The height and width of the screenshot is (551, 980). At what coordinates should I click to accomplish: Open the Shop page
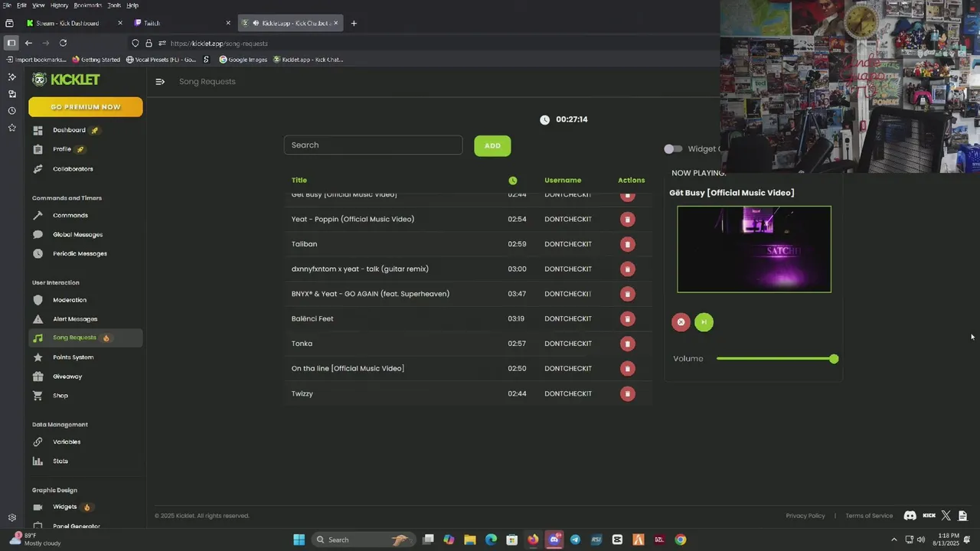tap(86, 396)
